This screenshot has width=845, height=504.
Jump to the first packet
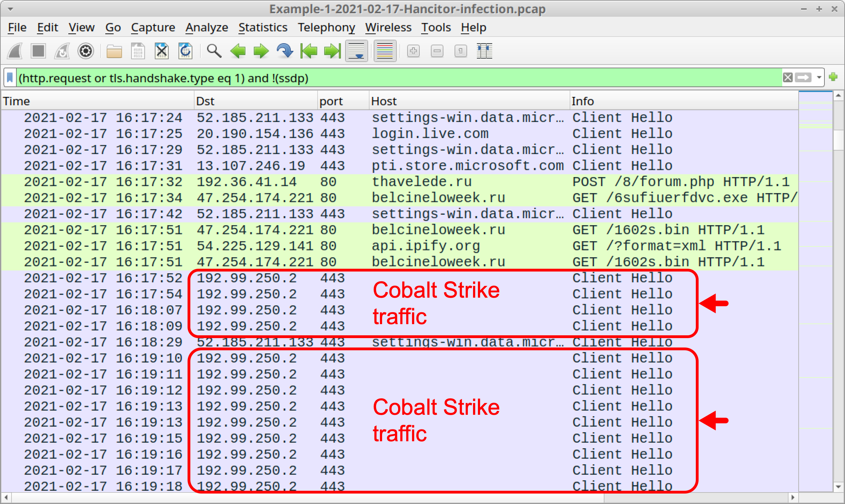click(309, 51)
